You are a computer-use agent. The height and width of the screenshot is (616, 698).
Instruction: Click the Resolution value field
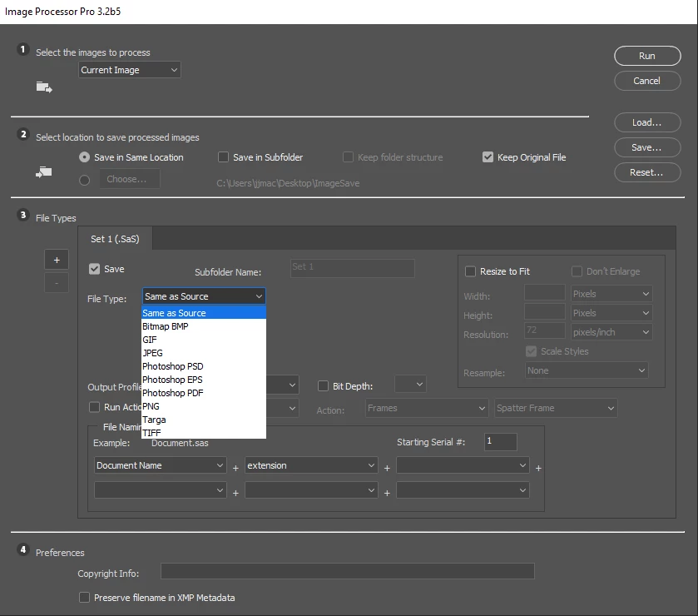pyautogui.click(x=544, y=330)
